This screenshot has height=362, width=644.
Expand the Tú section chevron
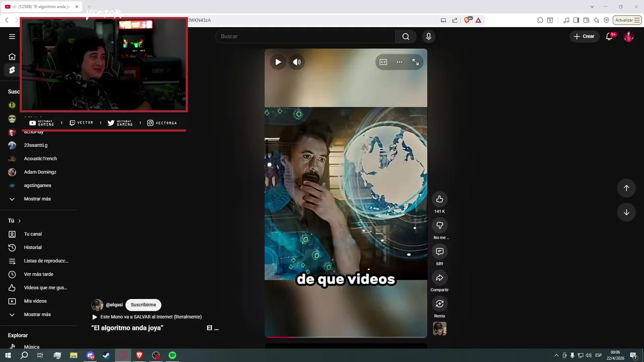[20, 221]
